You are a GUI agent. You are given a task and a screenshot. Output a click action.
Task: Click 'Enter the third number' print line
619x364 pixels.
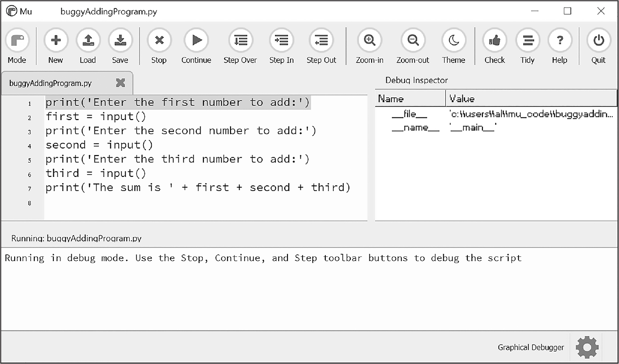178,159
